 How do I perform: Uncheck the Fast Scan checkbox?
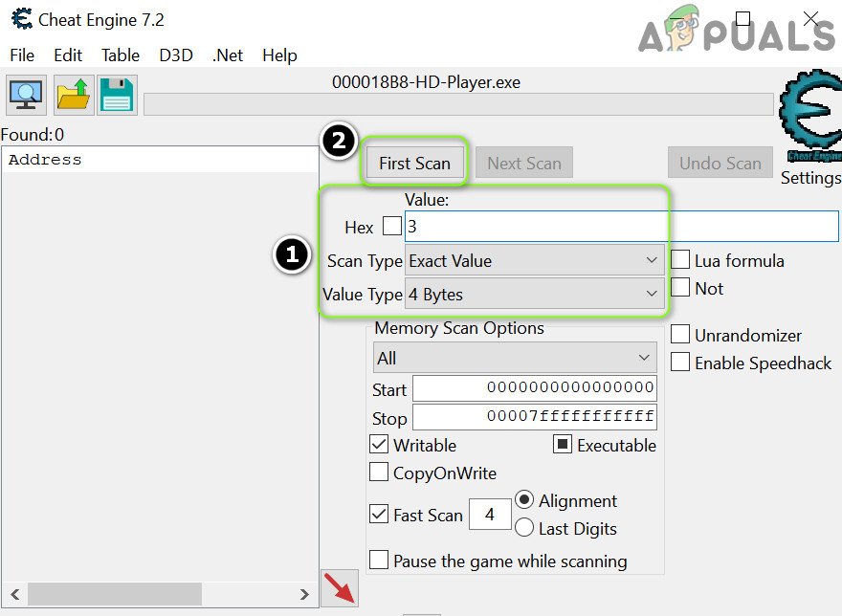tap(379, 514)
